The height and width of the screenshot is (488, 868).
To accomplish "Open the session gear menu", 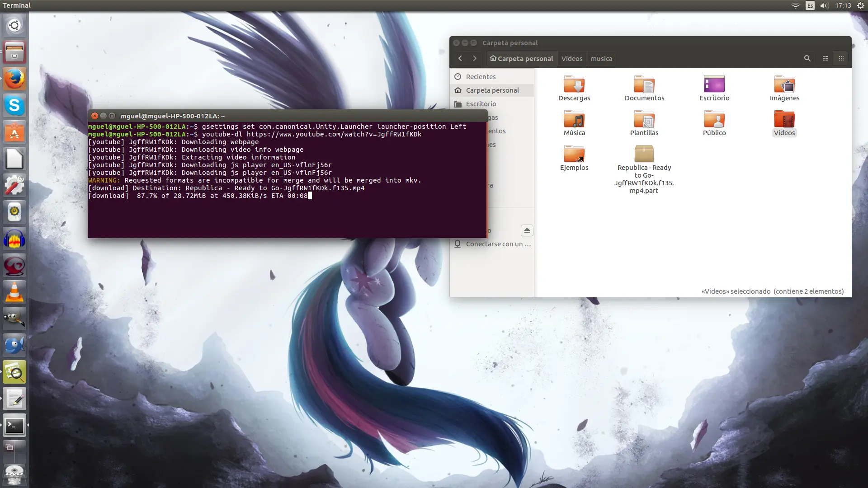I will (x=860, y=5).
